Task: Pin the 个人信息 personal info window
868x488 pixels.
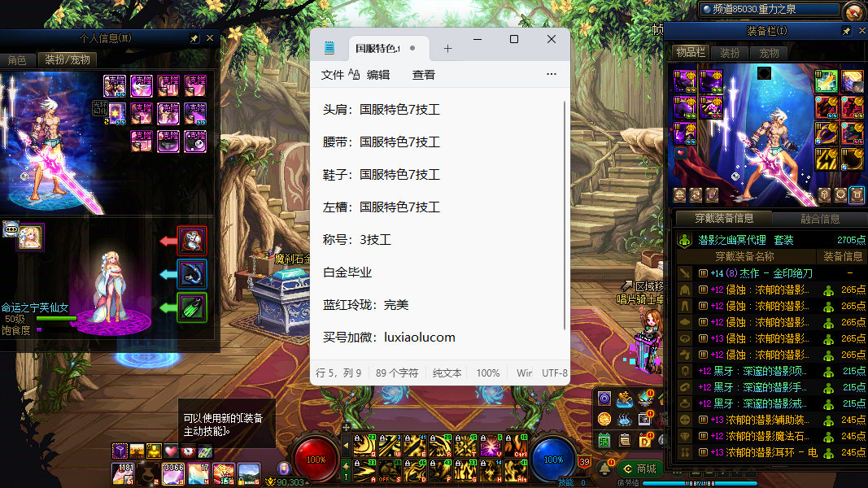Action: click(x=194, y=38)
